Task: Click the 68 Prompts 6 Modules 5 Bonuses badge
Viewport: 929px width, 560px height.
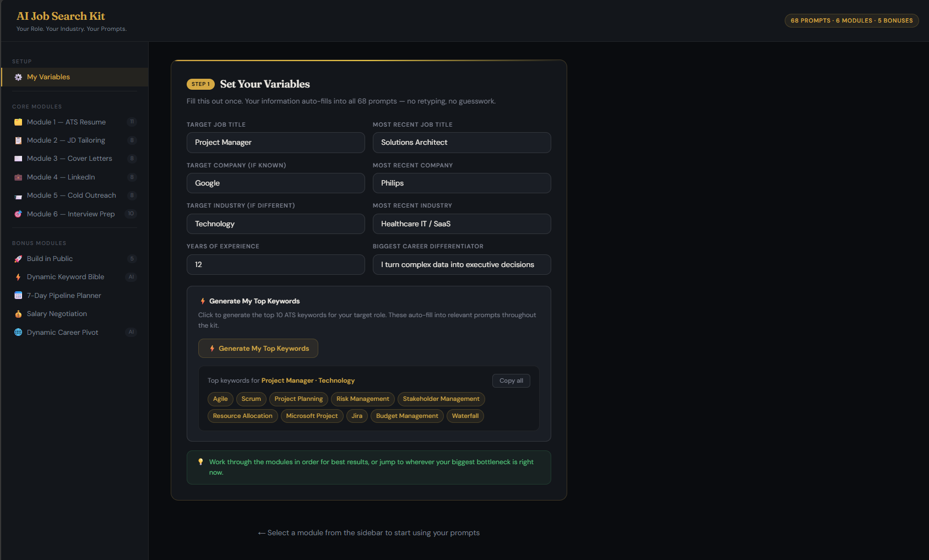Action: pyautogui.click(x=851, y=21)
